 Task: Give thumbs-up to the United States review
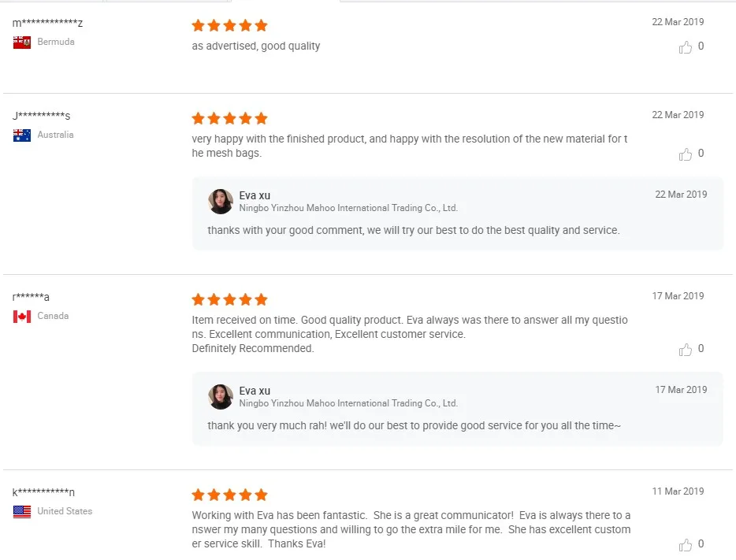point(686,545)
